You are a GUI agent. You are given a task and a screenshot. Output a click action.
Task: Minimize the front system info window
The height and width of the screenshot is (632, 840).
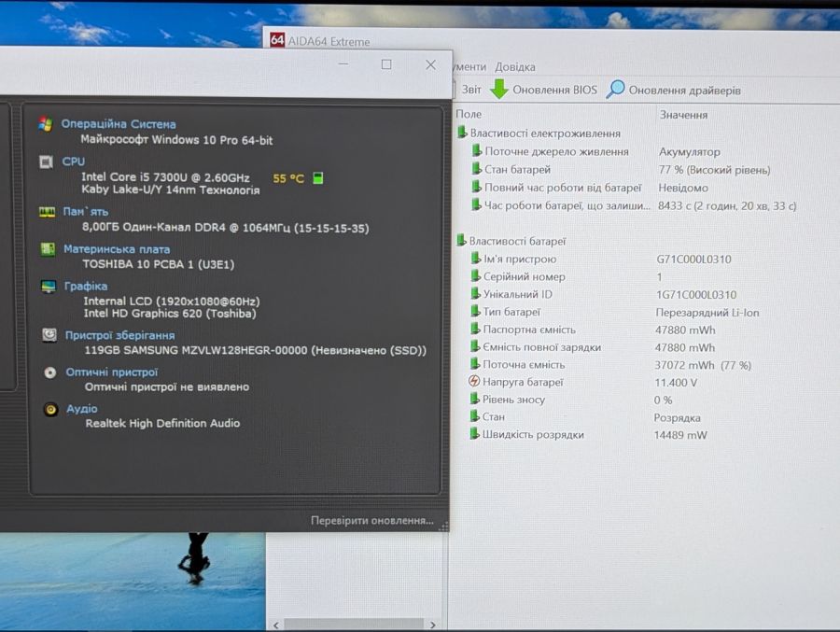coord(343,64)
